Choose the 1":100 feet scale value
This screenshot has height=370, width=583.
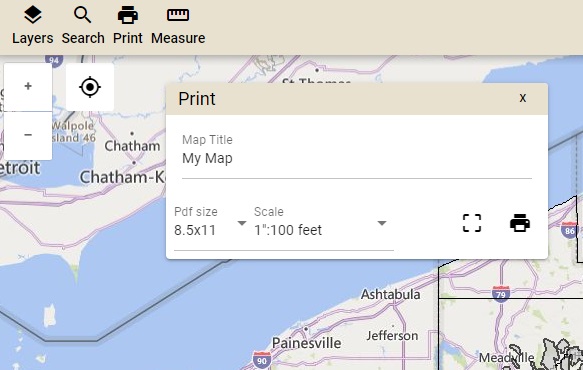click(288, 230)
